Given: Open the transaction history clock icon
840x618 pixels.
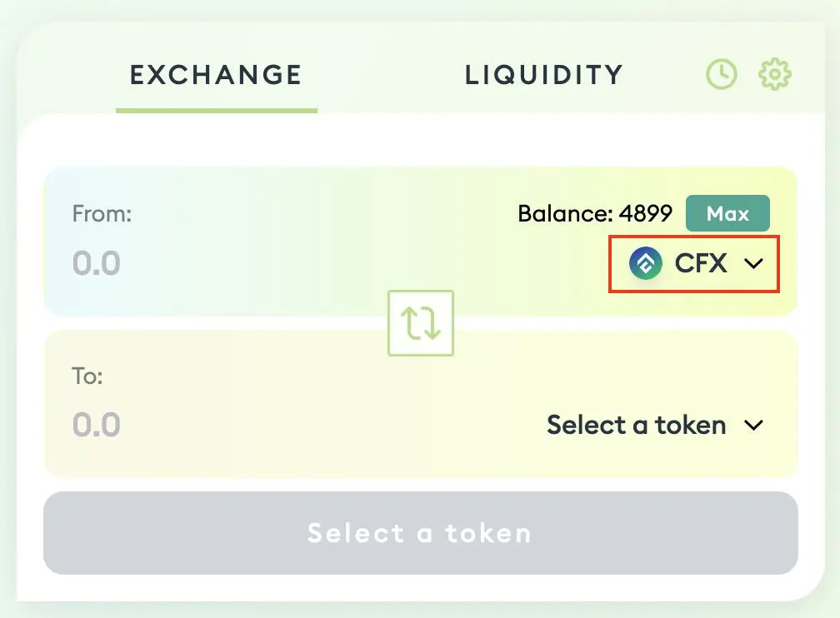Looking at the screenshot, I should click(x=722, y=75).
